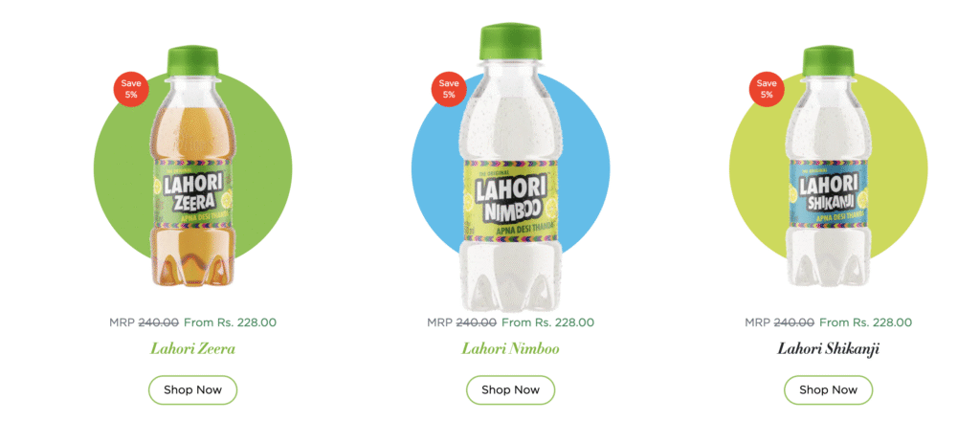The image size is (980, 421).
Task: Open the Lahori Shikanji product title link
Action: pos(828,348)
